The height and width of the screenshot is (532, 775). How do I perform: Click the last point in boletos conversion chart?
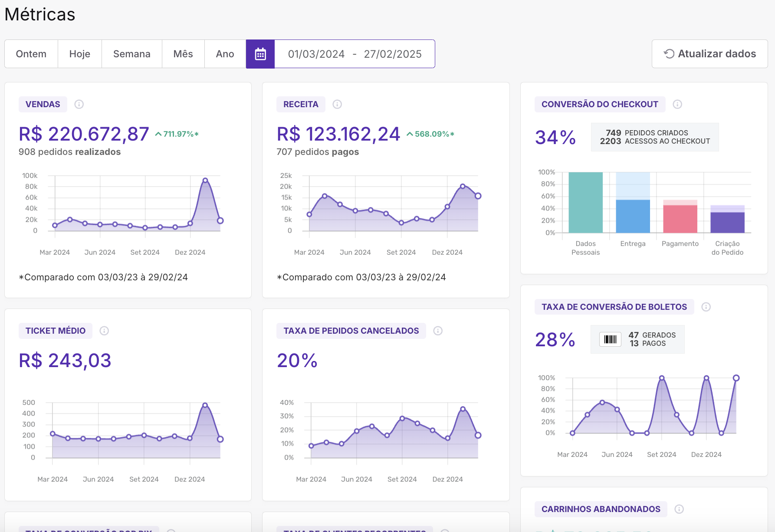tap(736, 378)
